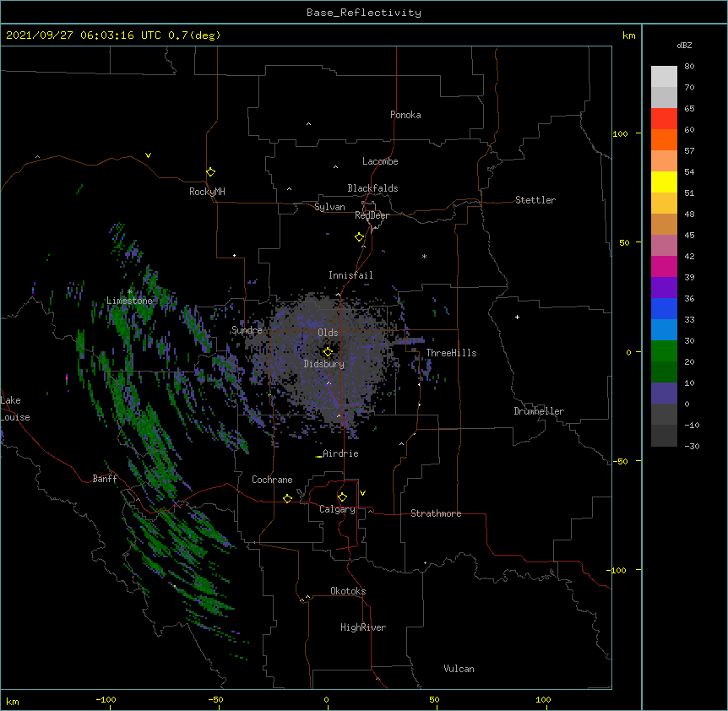The height and width of the screenshot is (711, 728).
Task: Click the Stettler label
Action: coord(535,200)
